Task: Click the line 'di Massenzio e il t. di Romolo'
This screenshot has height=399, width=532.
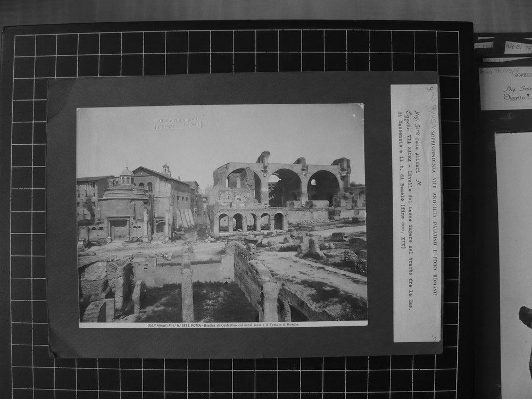Action: pos(402,180)
